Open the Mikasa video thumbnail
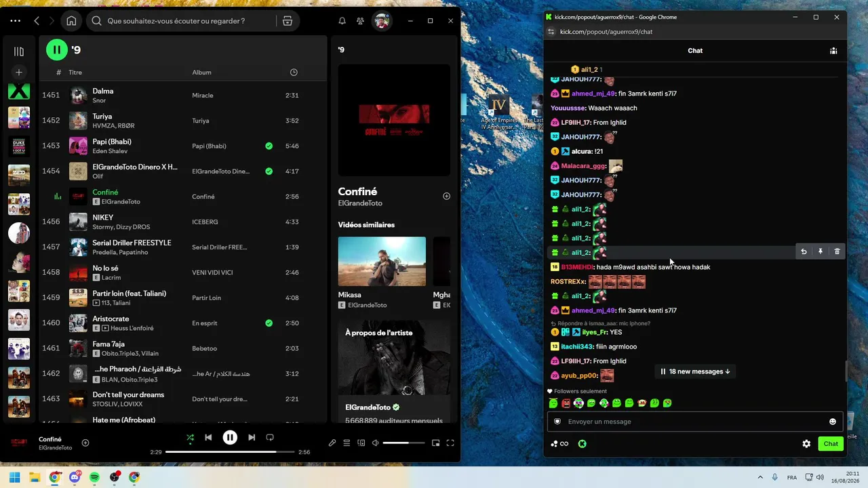 pyautogui.click(x=382, y=261)
